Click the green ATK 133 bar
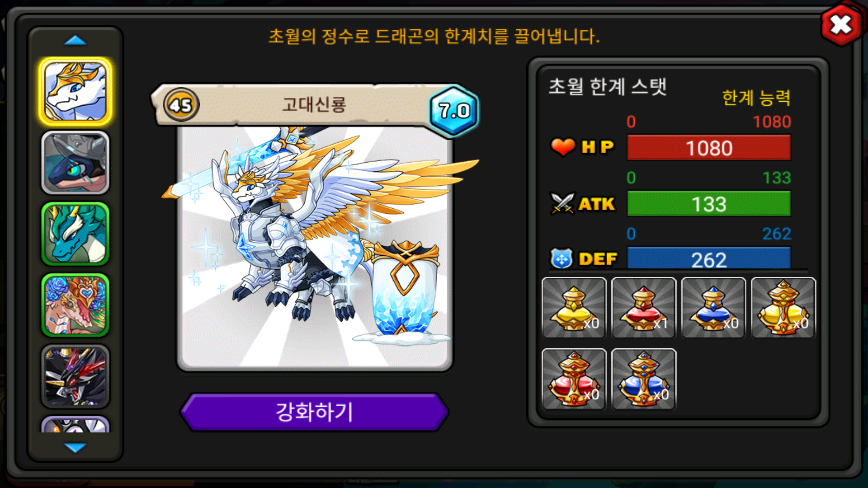The image size is (868, 488). (x=709, y=203)
